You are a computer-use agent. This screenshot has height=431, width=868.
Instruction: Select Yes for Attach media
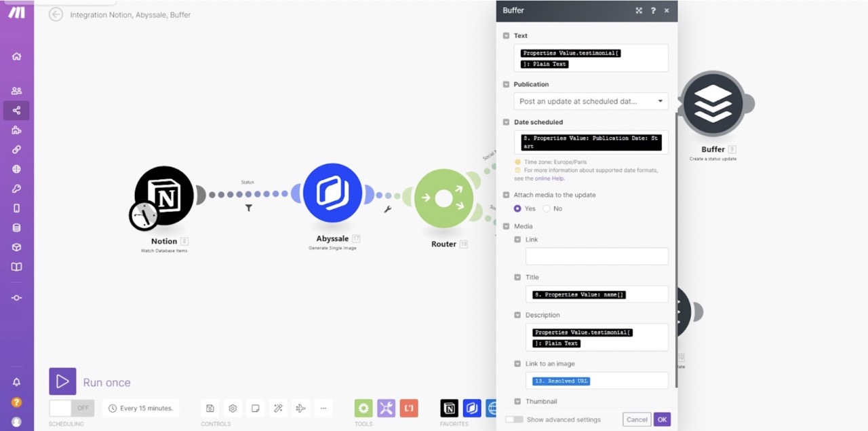tap(517, 208)
